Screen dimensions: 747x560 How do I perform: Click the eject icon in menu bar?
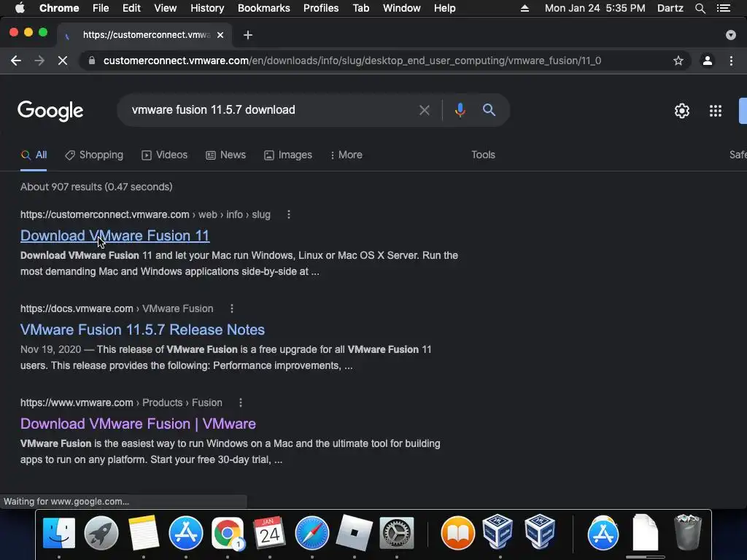(x=525, y=8)
